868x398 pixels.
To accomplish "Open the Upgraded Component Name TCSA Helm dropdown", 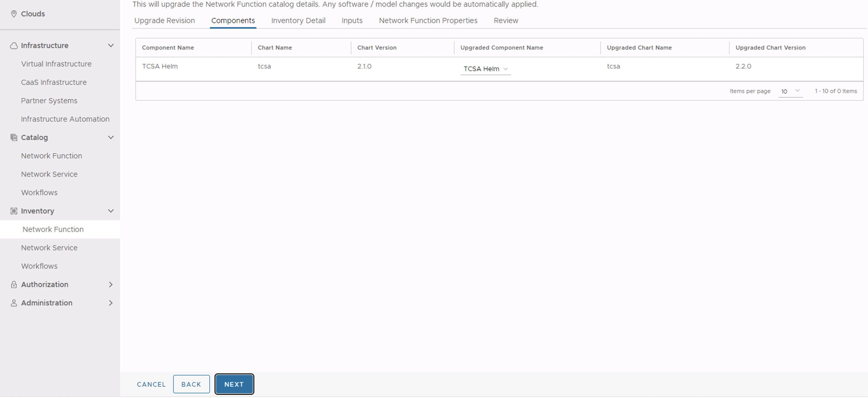I will click(486, 69).
